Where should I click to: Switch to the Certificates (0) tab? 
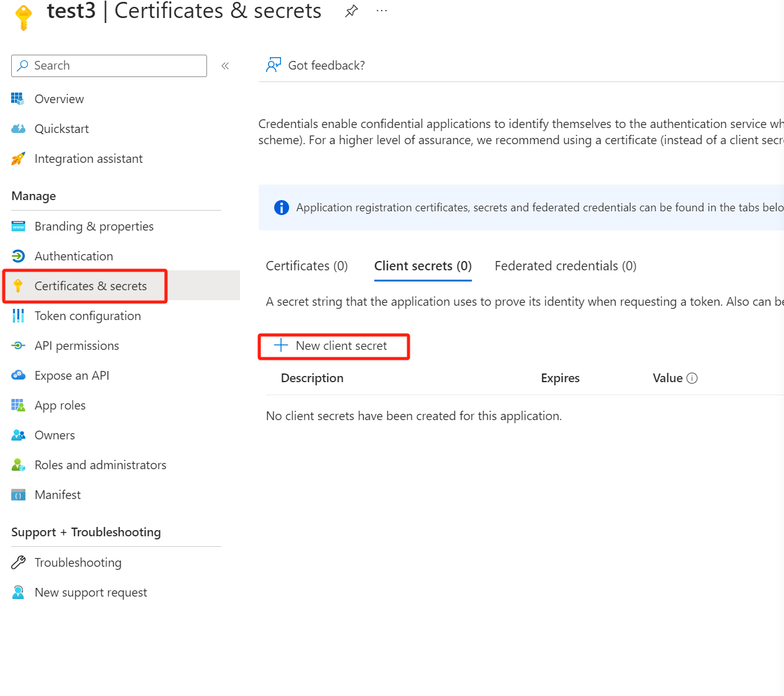tap(307, 266)
